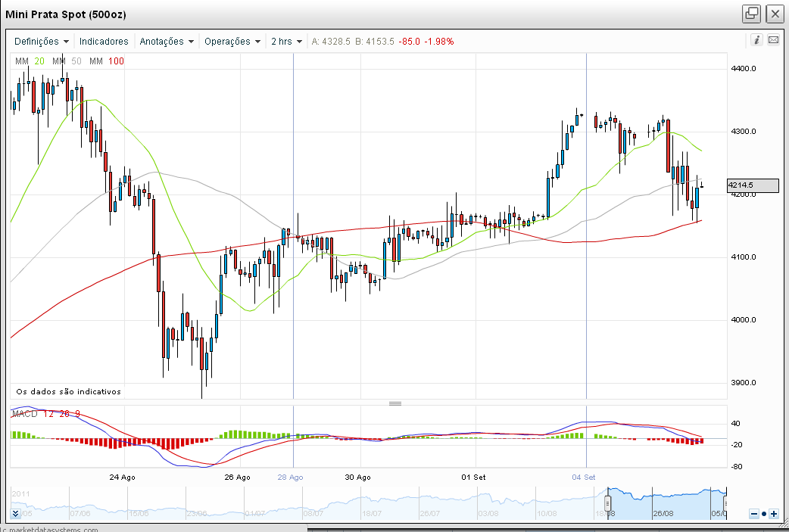The width and height of the screenshot is (789, 532).
Task: Zoom out with the minus button
Action: [753, 514]
